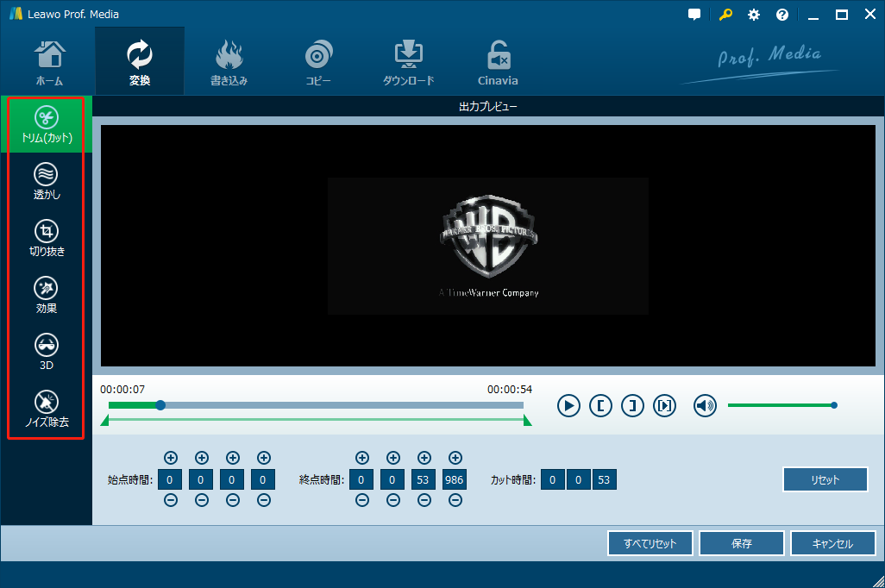Open the feedback speech bubble icon

pyautogui.click(x=694, y=15)
